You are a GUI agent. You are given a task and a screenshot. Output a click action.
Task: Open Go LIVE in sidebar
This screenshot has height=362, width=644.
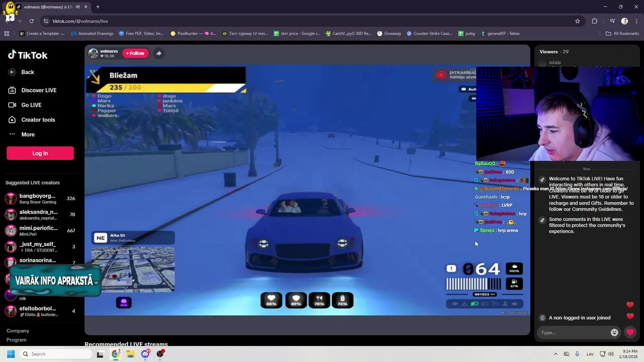pyautogui.click(x=25, y=105)
